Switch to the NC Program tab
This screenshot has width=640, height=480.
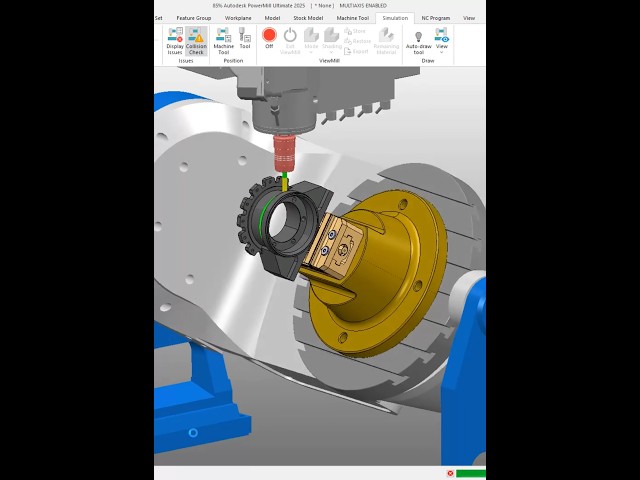tap(436, 18)
